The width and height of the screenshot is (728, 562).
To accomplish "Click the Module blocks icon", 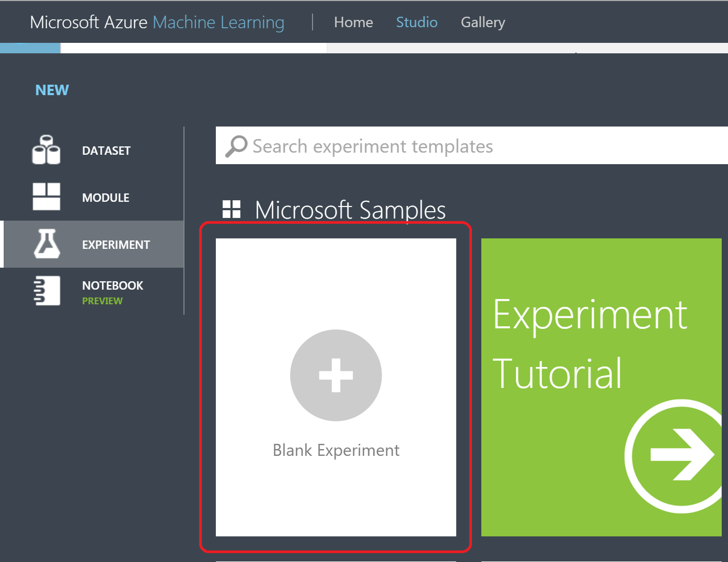I will click(x=47, y=197).
